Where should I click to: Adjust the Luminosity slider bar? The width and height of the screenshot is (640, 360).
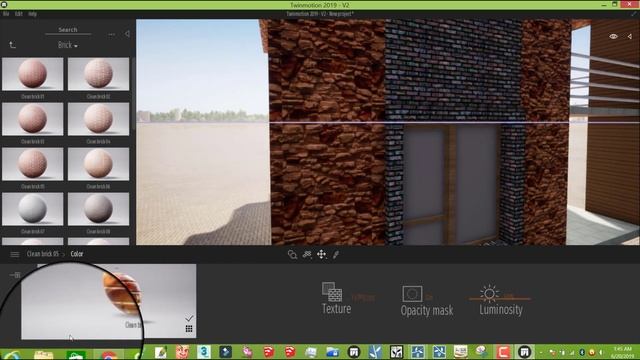pos(500,299)
